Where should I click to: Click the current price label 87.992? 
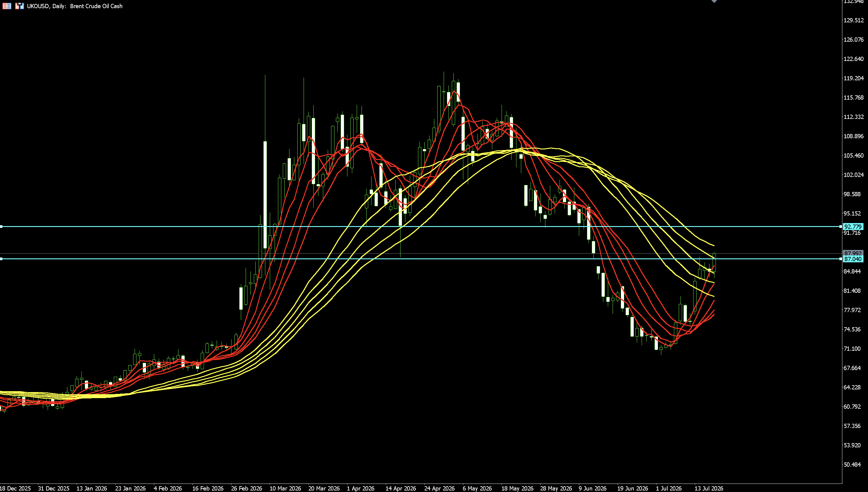[x=853, y=254]
